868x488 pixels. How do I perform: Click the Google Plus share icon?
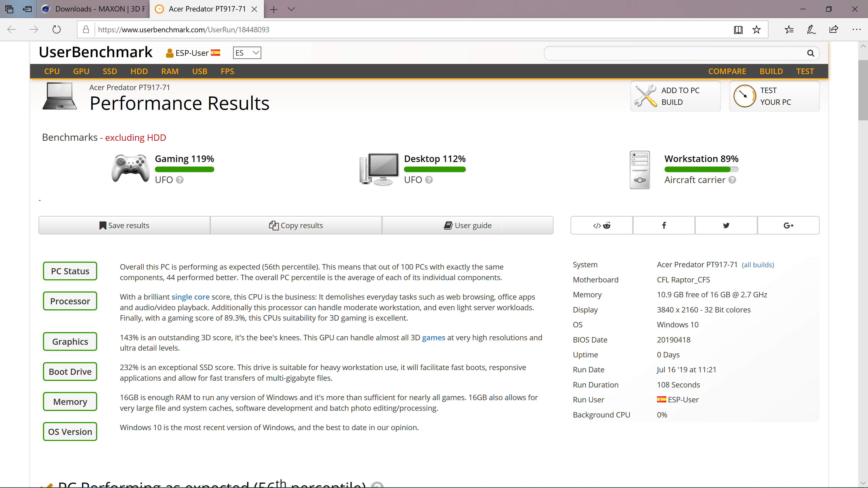coord(788,225)
